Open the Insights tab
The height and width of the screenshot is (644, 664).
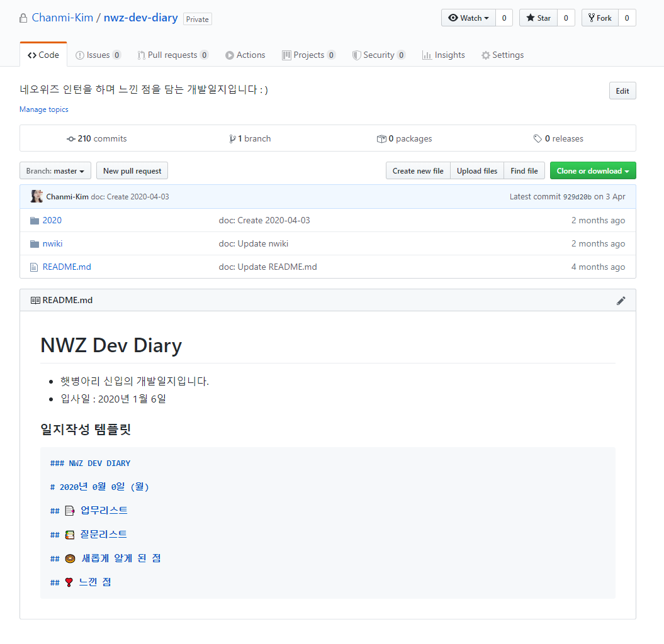443,55
